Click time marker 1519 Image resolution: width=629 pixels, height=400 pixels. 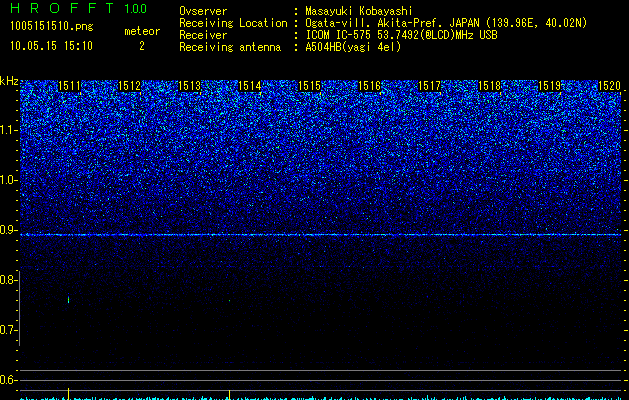pyautogui.click(x=550, y=86)
